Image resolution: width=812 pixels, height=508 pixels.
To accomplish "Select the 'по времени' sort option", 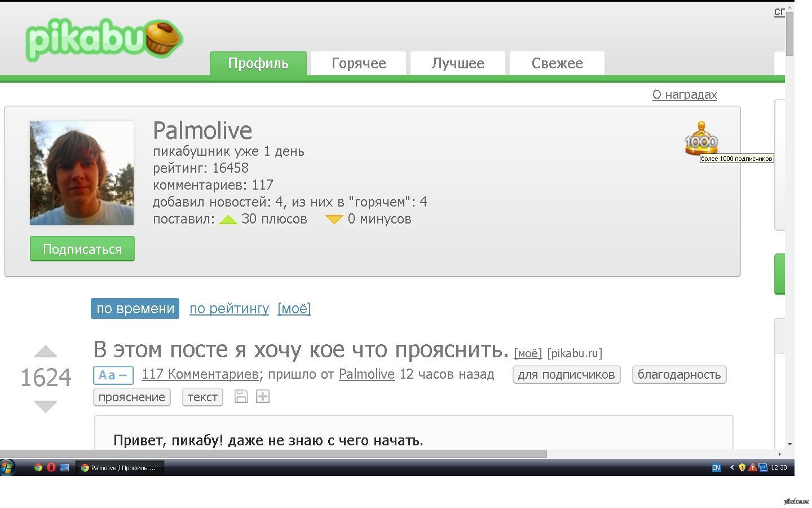I will 135,309.
